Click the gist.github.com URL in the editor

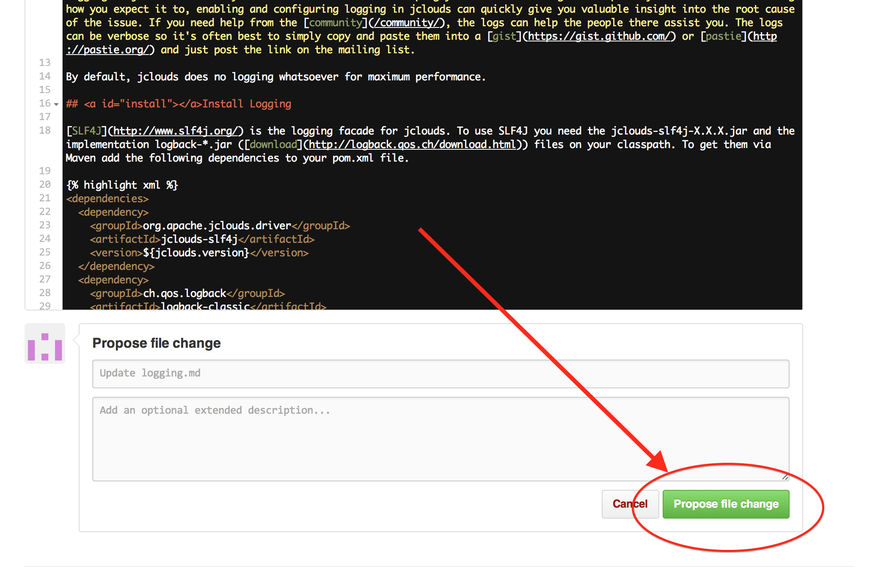[x=600, y=36]
